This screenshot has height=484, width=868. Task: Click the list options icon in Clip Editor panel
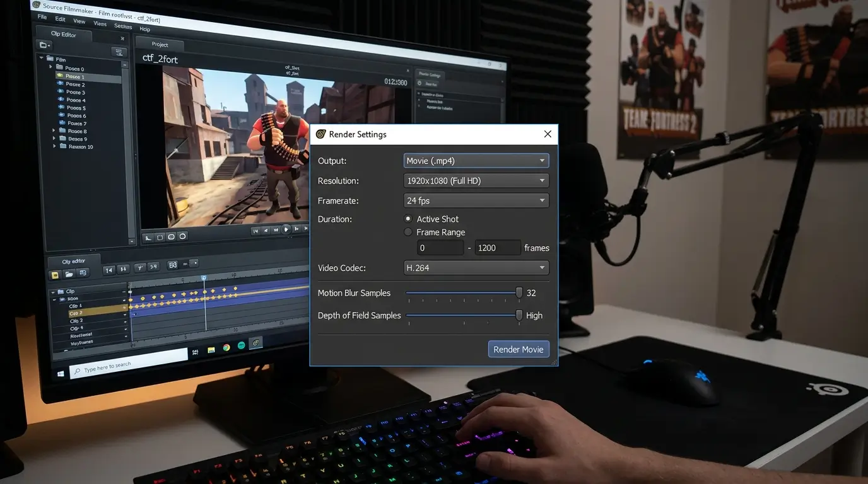pyautogui.click(x=119, y=52)
